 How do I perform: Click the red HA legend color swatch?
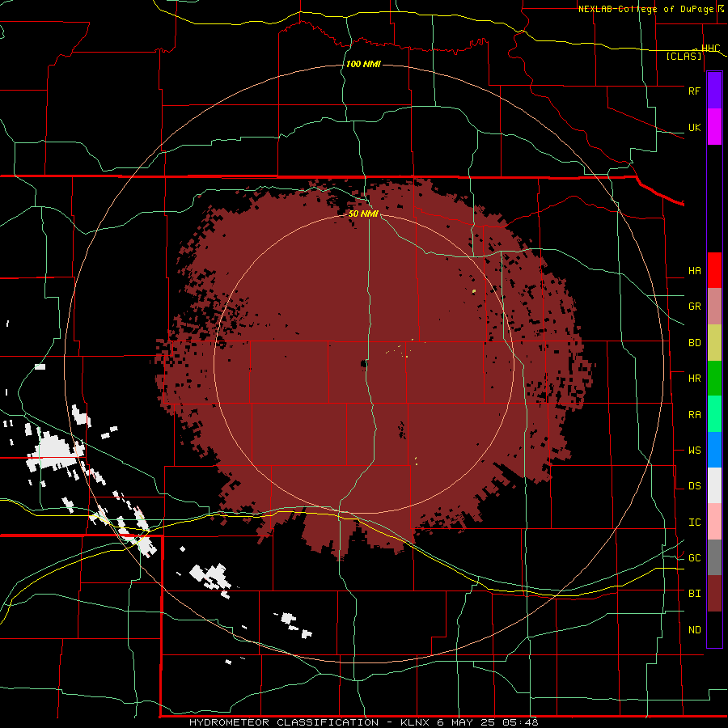(714, 270)
